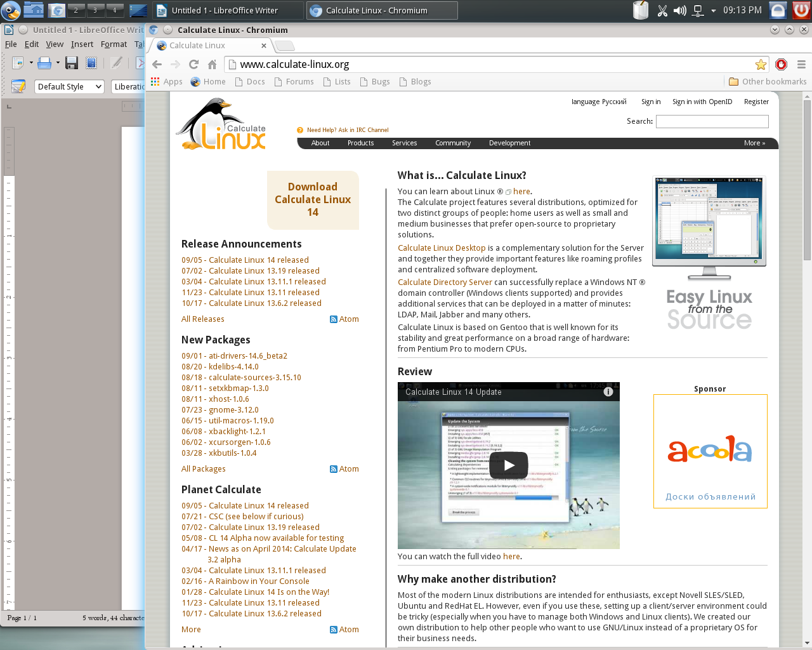The width and height of the screenshot is (812, 650).
Task: Open the Atom feed for New Packages
Action: (344, 469)
